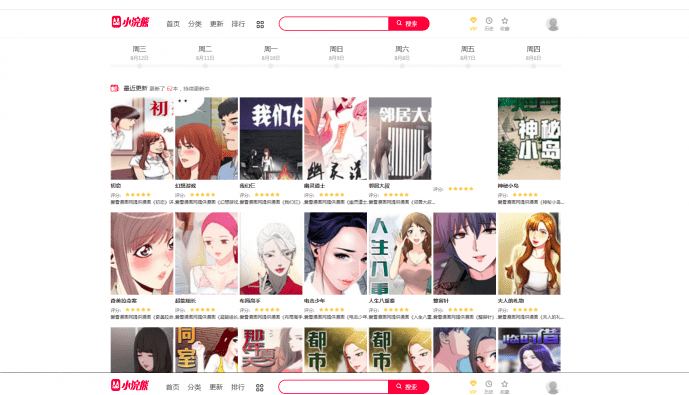
Task: Click the red 搜索 button in lower sticky bar
Action: click(x=408, y=387)
